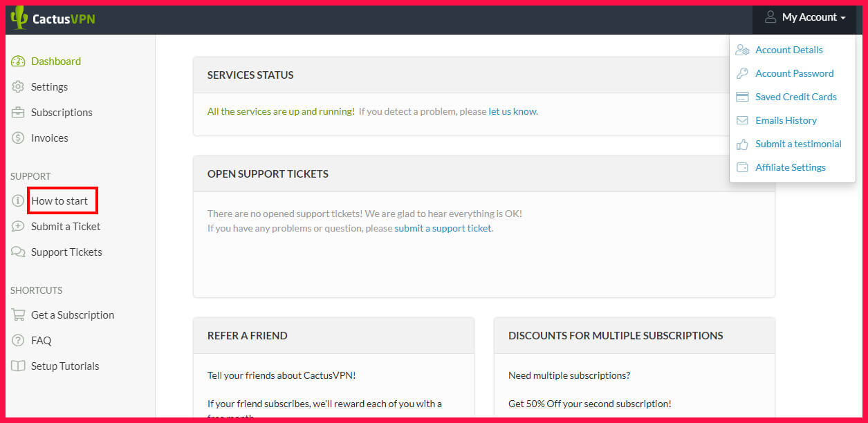Image resolution: width=868 pixels, height=423 pixels.
Task: Click the Saved Credit Cards card icon
Action: coord(742,97)
